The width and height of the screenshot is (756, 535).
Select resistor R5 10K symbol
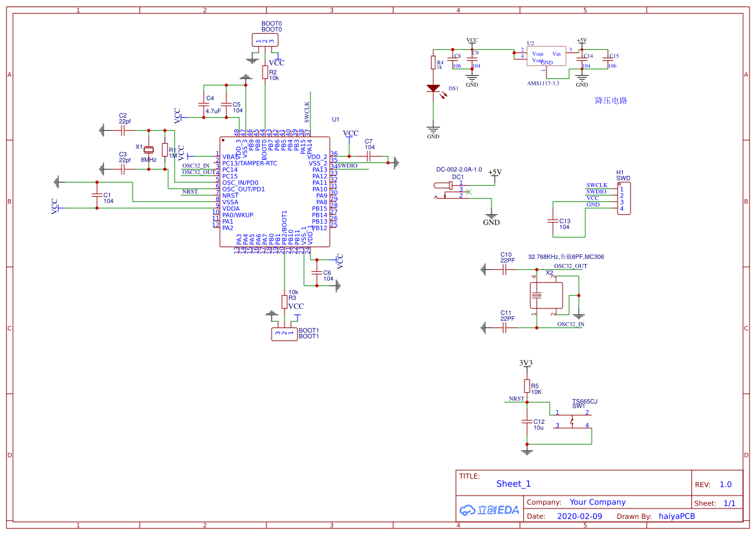click(x=527, y=386)
